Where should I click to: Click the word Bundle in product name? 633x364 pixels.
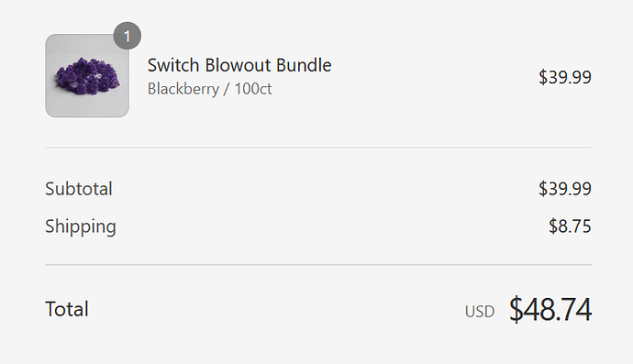click(304, 65)
